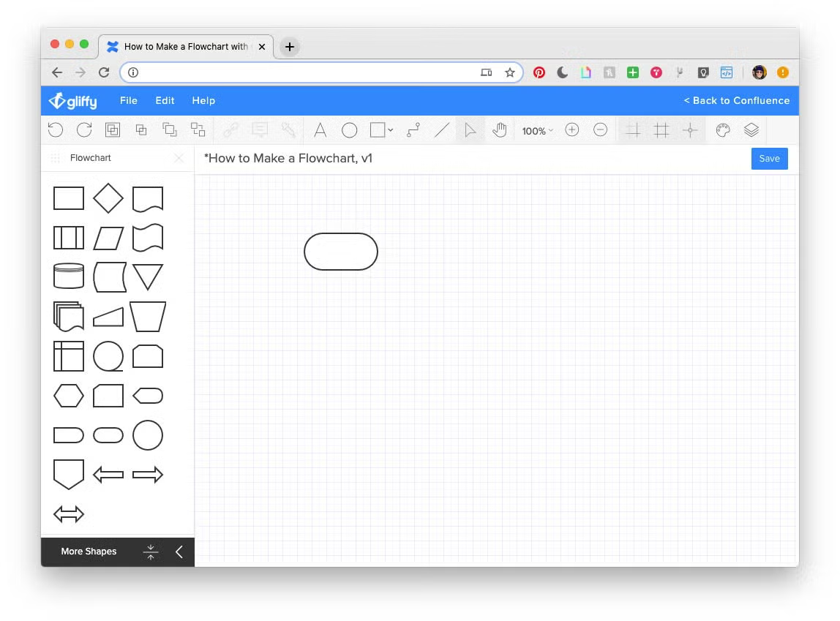Expand the rectangle shape tool dropdown
The height and width of the screenshot is (621, 840).
[x=391, y=130]
